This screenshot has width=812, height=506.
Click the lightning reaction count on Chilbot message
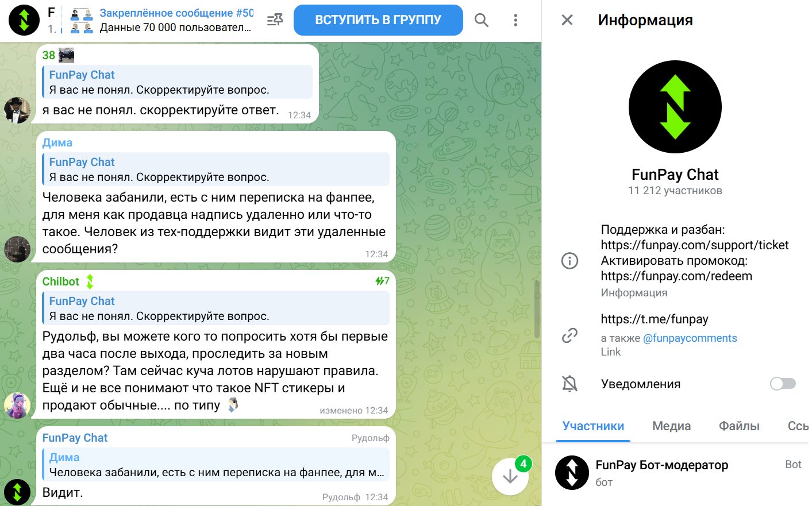tap(382, 281)
